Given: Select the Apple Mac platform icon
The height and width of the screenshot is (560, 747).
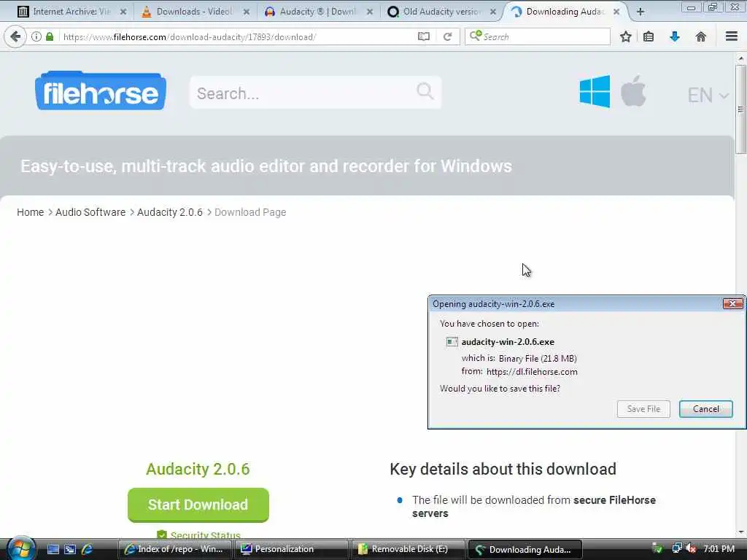Looking at the screenshot, I should (633, 90).
